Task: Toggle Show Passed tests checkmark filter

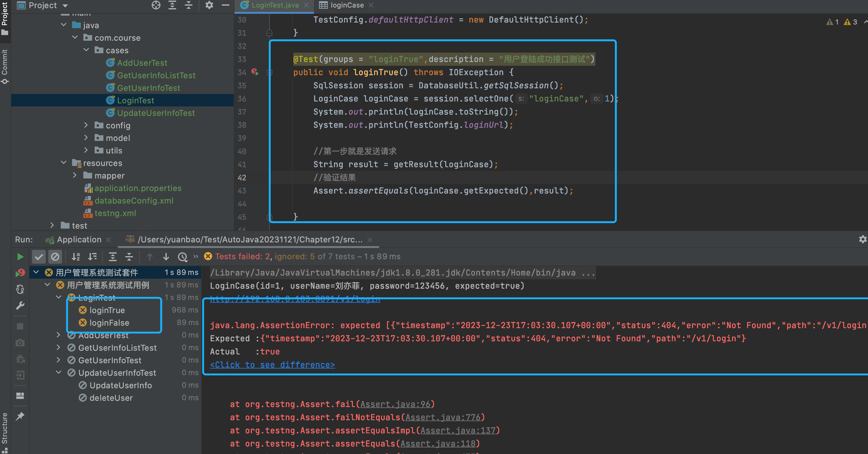Action: pyautogui.click(x=39, y=257)
